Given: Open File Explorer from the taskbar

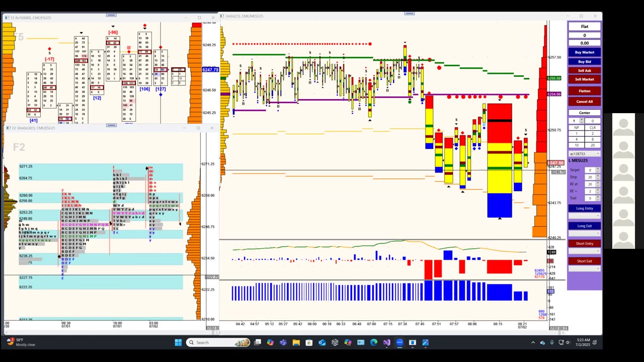Looking at the screenshot, I should coord(296,342).
